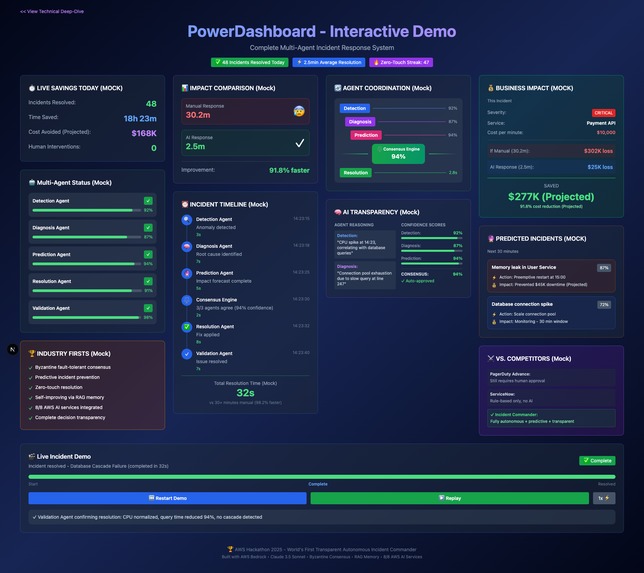Click the 2.5min Average Resolution badge
The image size is (644, 573).
[x=329, y=62]
